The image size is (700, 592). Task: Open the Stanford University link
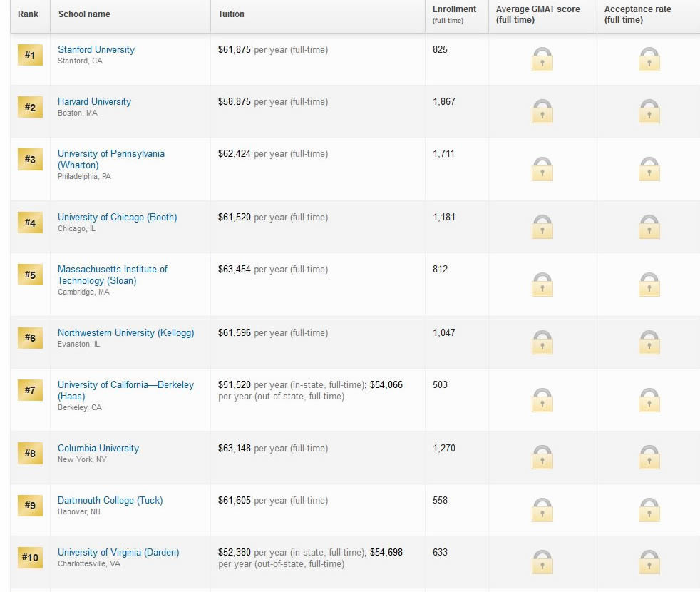point(96,50)
